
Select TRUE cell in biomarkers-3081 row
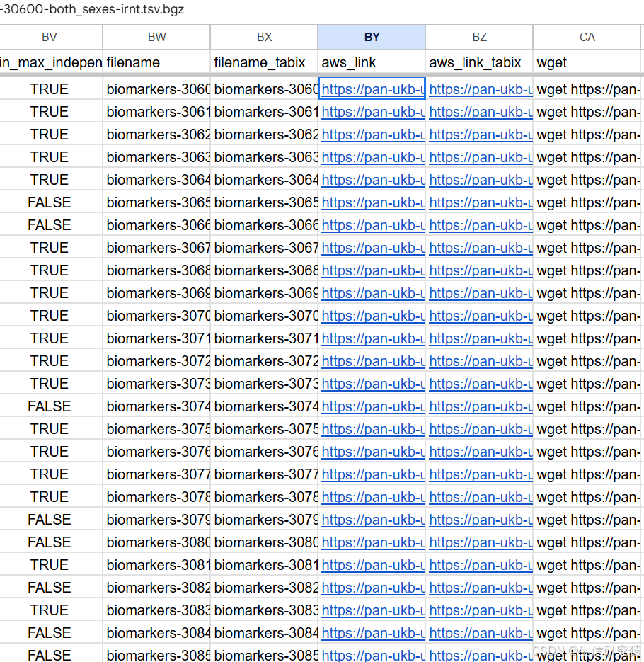tap(50, 565)
